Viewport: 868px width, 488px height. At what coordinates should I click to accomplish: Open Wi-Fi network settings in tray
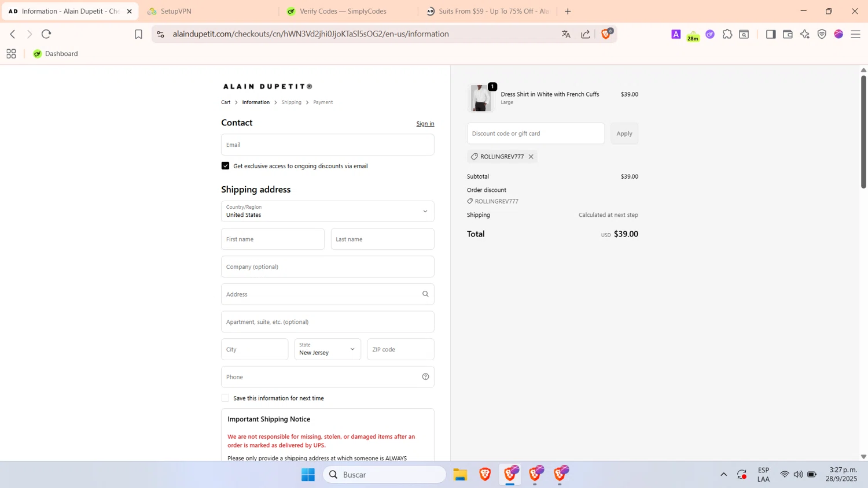tap(785, 475)
